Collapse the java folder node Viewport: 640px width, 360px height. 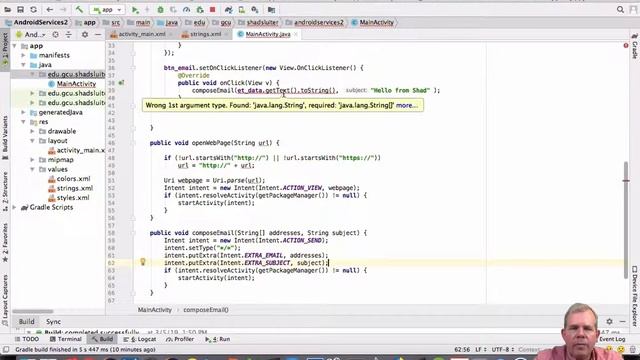[23, 65]
